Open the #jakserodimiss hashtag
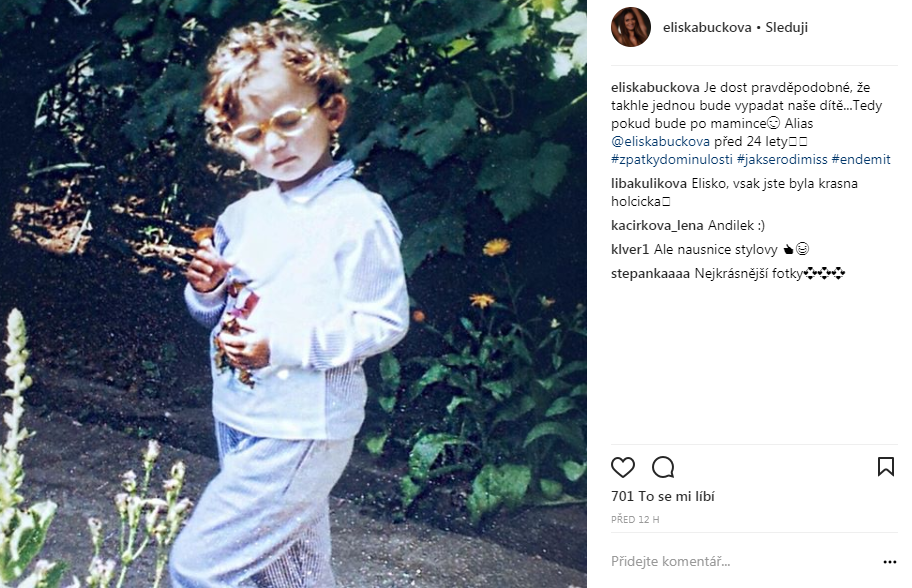The width and height of the screenshot is (912, 588). pos(782,159)
